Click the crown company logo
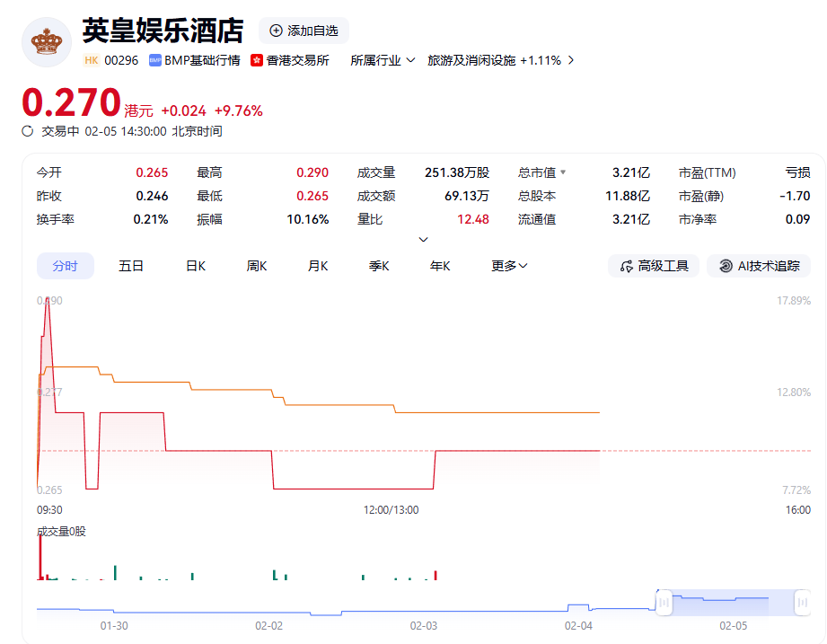This screenshot has height=644, width=827. pyautogui.click(x=46, y=41)
